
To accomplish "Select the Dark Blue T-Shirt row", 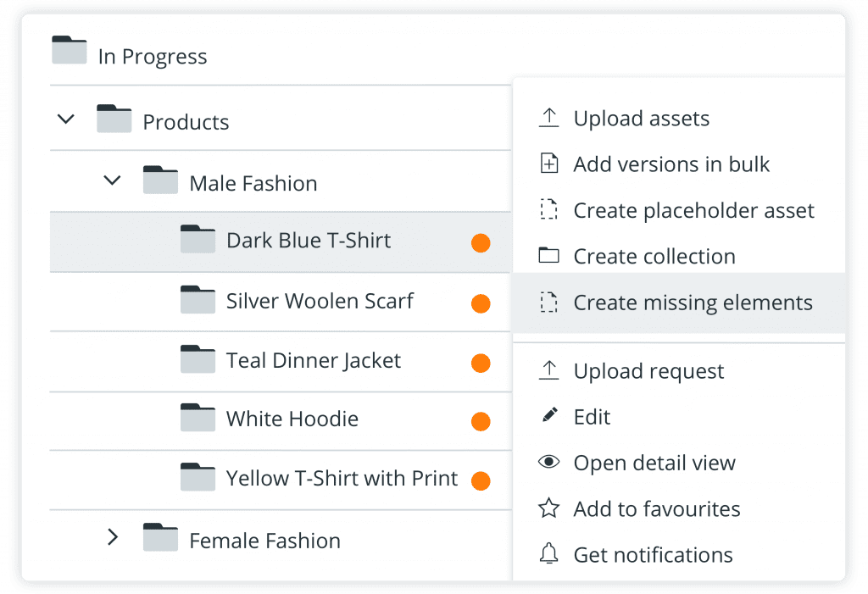I will coord(309,241).
